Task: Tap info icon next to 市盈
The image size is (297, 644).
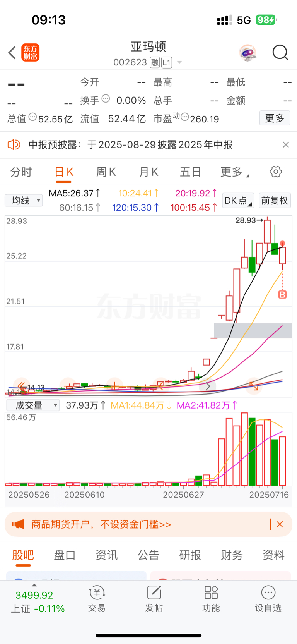Action: (x=185, y=117)
